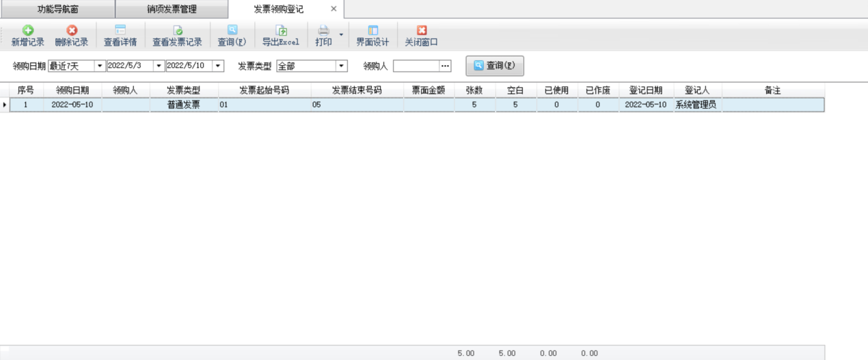This screenshot has height=360, width=868.
Task: Expand the 最近7天 date range dropdown
Action: click(x=100, y=66)
